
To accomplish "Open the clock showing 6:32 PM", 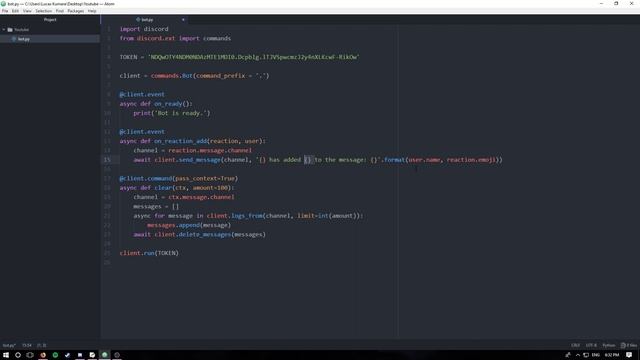I will point(611,355).
